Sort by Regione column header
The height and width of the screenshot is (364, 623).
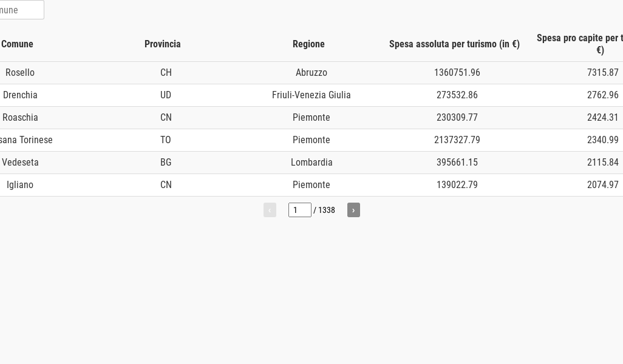[x=308, y=44]
